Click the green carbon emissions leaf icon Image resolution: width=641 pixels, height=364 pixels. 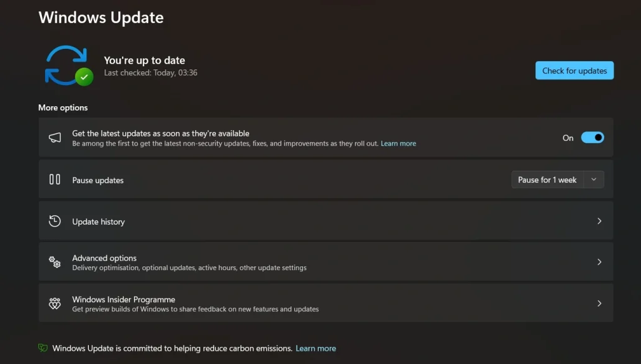43,348
